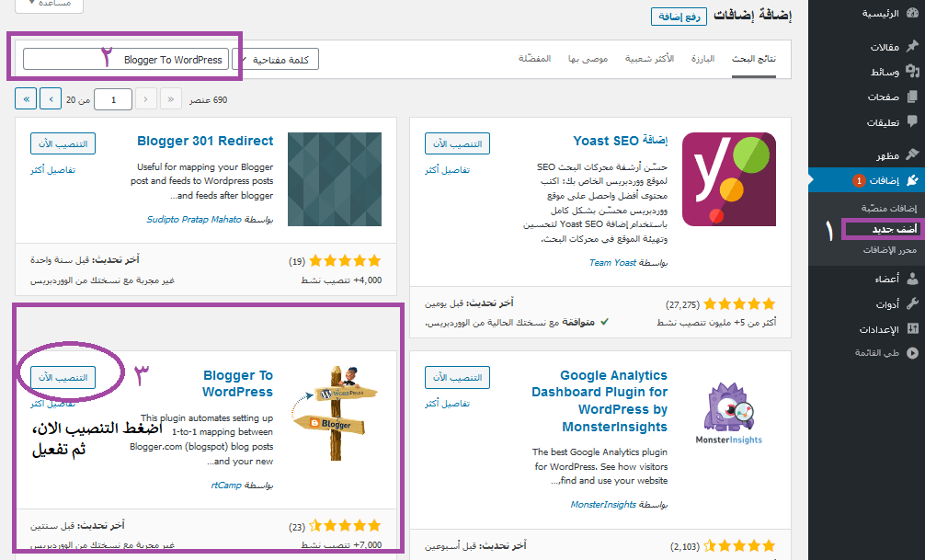Click the Blogger 301 Redirect plugin thumbnail
925x560 pixels.
click(335, 178)
